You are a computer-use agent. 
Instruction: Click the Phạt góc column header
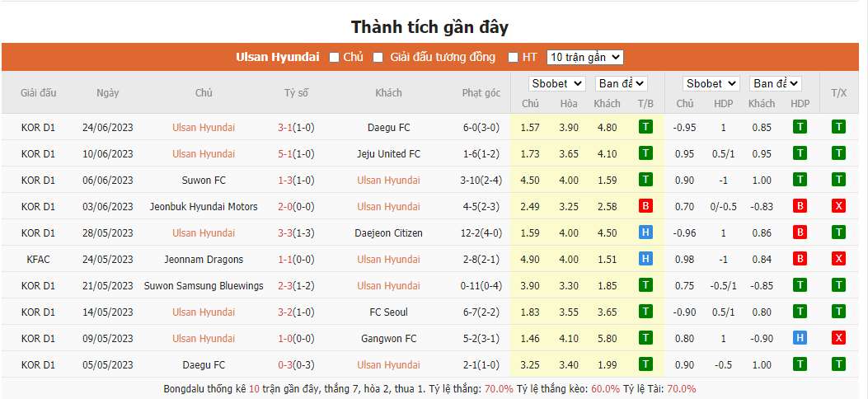[481, 93]
